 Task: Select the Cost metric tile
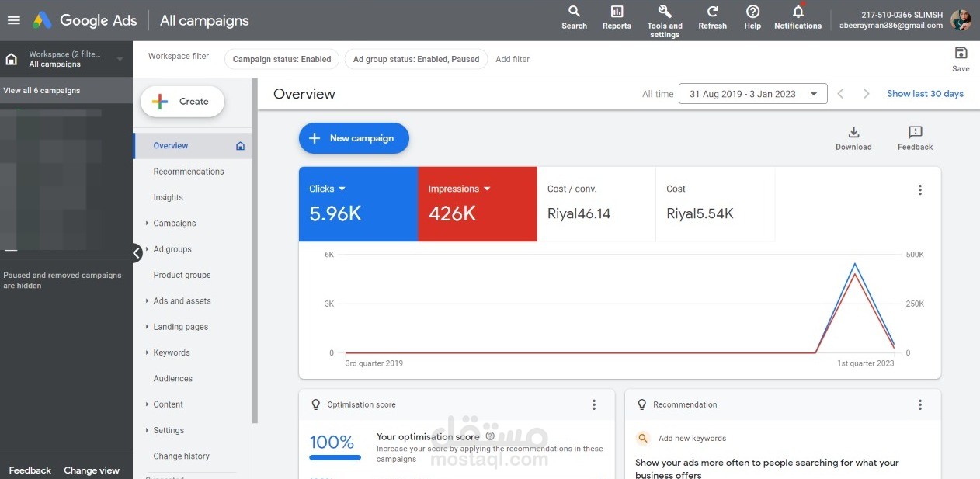coord(715,204)
